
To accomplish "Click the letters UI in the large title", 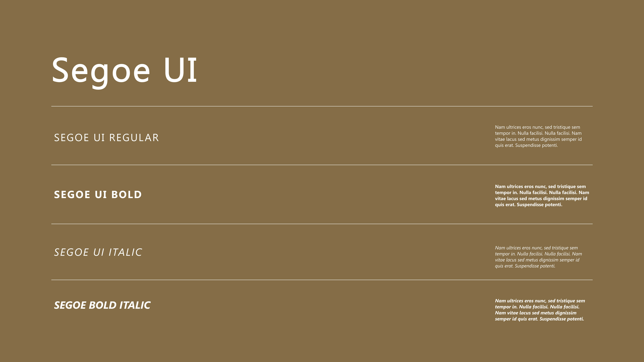I will click(x=180, y=70).
